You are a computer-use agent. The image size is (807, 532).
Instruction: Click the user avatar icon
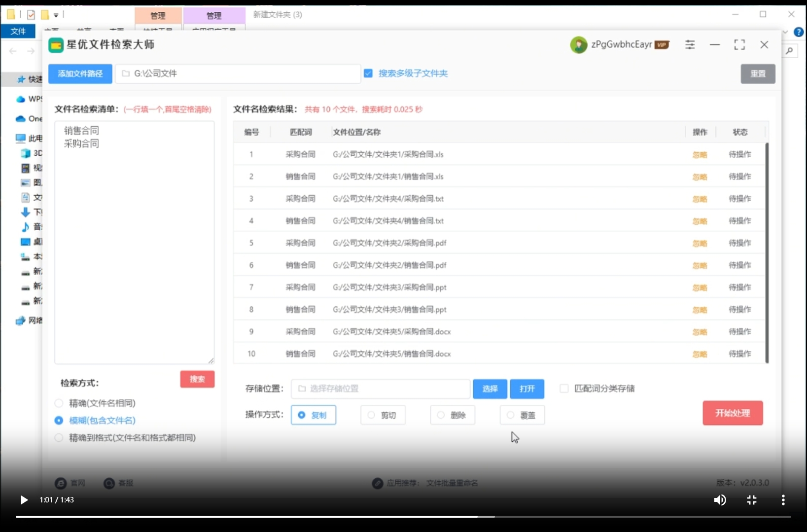tap(578, 45)
